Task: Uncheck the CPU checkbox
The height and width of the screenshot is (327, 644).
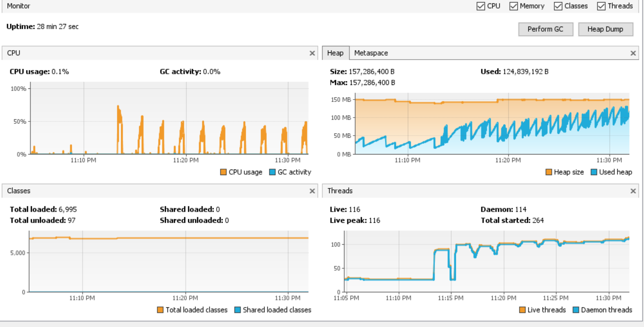Action: click(x=481, y=6)
